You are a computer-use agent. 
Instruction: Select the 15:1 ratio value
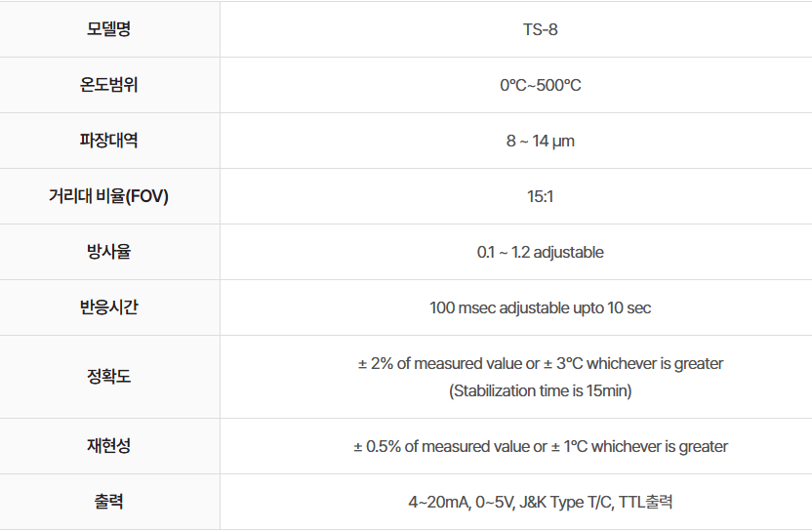click(540, 196)
